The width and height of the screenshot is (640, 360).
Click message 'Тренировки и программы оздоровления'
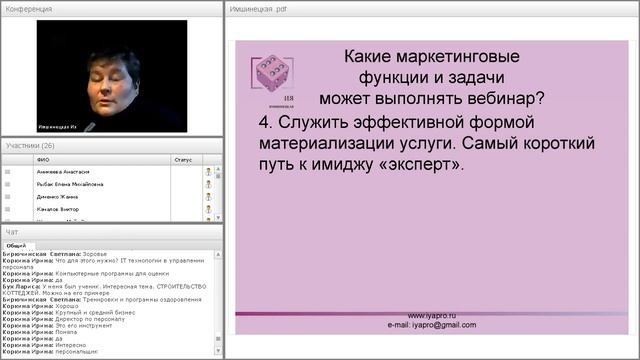pos(142,299)
